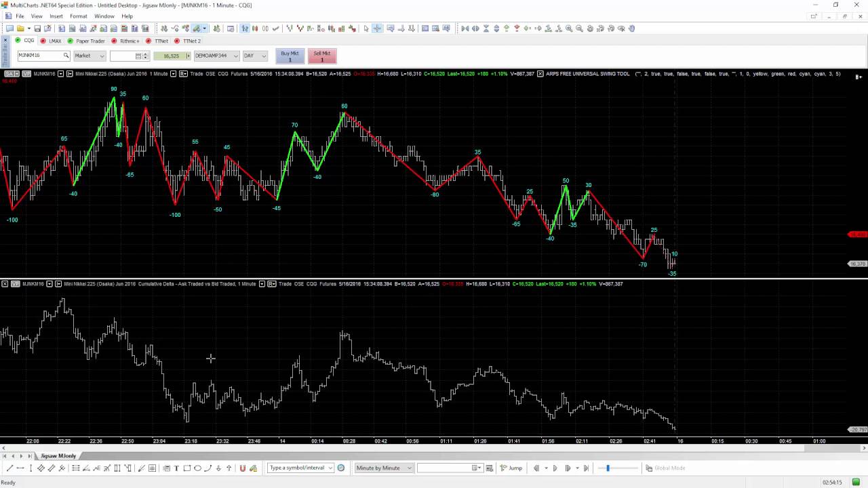The image size is (868, 488).
Task: Click the step back playback arrow
Action: [536, 468]
